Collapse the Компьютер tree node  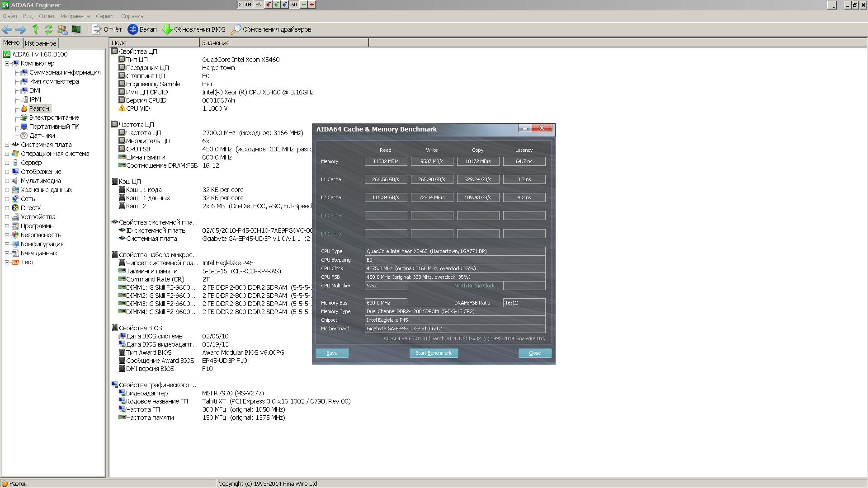(x=7, y=64)
